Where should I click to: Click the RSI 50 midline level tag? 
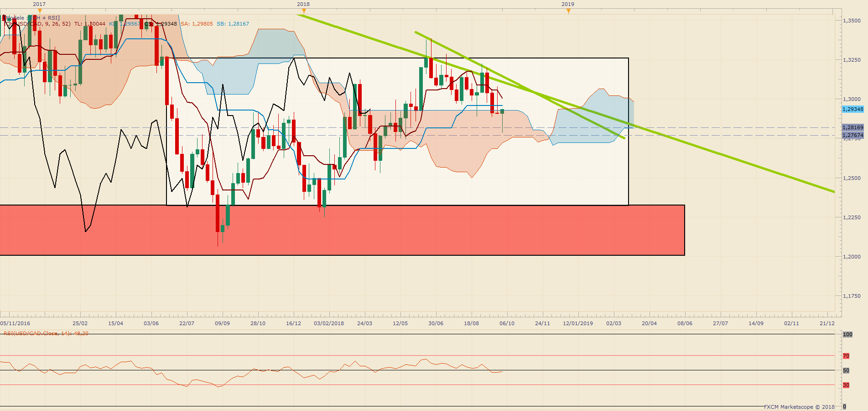(846, 370)
